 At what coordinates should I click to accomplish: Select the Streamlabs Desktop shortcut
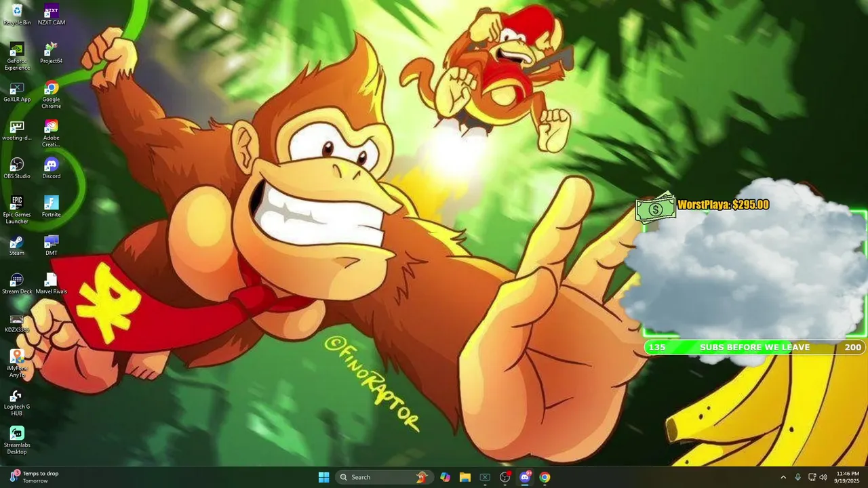point(17,441)
